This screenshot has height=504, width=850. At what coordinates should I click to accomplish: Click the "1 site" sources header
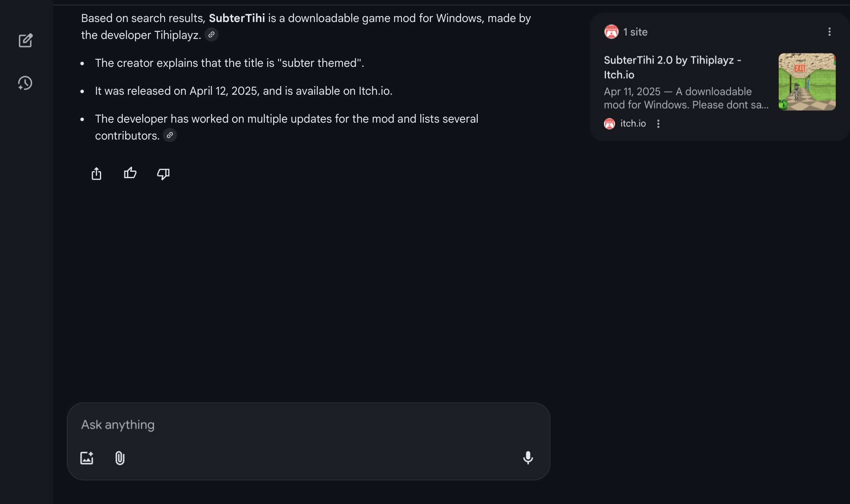click(635, 32)
